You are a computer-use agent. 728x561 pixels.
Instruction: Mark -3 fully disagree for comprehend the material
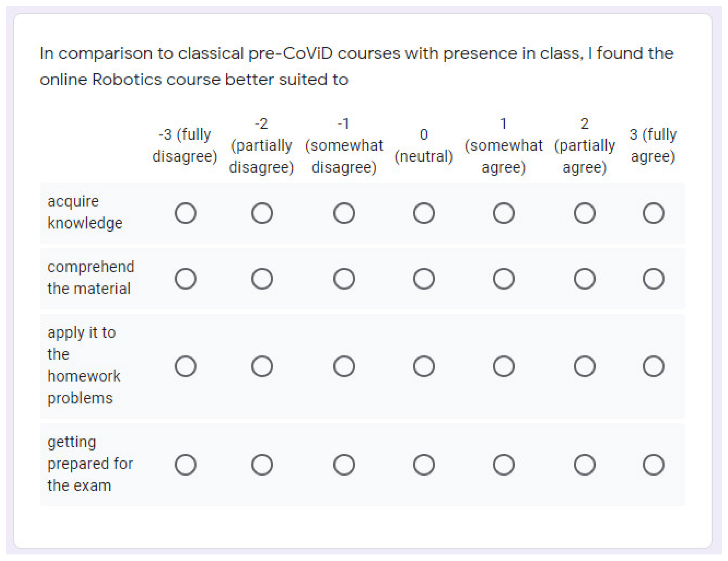click(x=185, y=279)
